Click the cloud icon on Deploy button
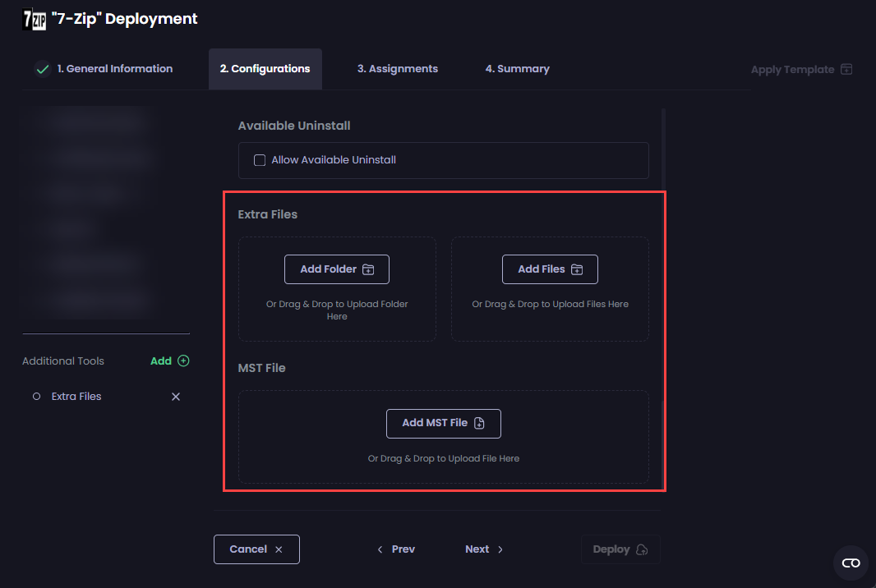Image resolution: width=876 pixels, height=588 pixels. point(642,549)
